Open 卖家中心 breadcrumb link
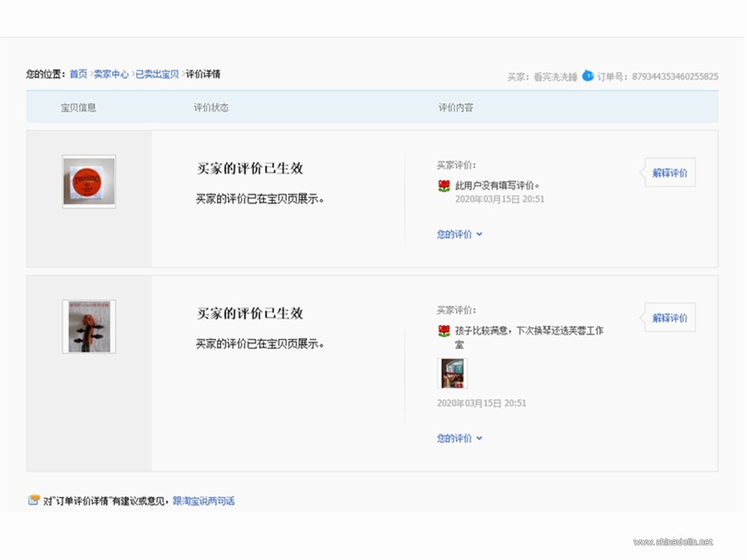Viewport: 747px width, 560px height. pyautogui.click(x=111, y=74)
